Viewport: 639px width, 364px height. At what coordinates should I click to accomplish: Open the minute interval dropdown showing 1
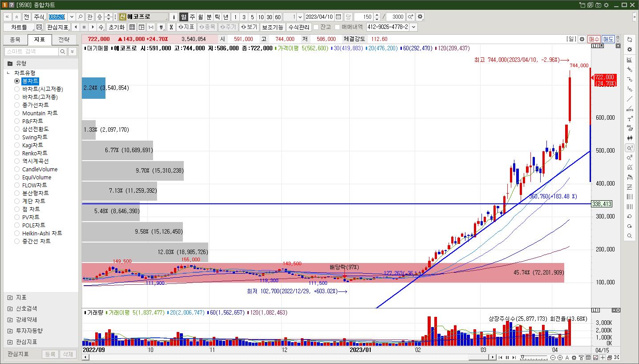coord(300,17)
